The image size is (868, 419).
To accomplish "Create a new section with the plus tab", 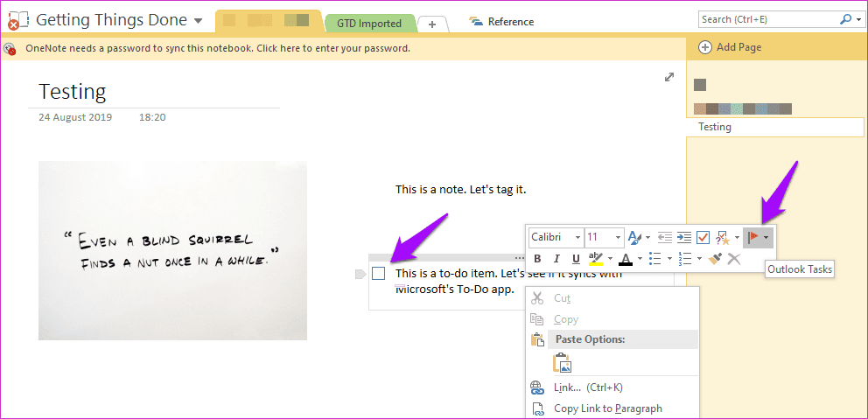I will [x=432, y=24].
